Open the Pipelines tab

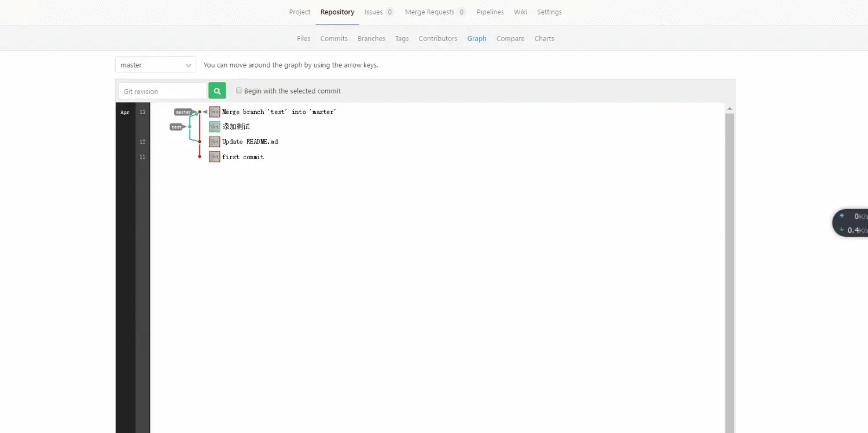click(x=490, y=12)
